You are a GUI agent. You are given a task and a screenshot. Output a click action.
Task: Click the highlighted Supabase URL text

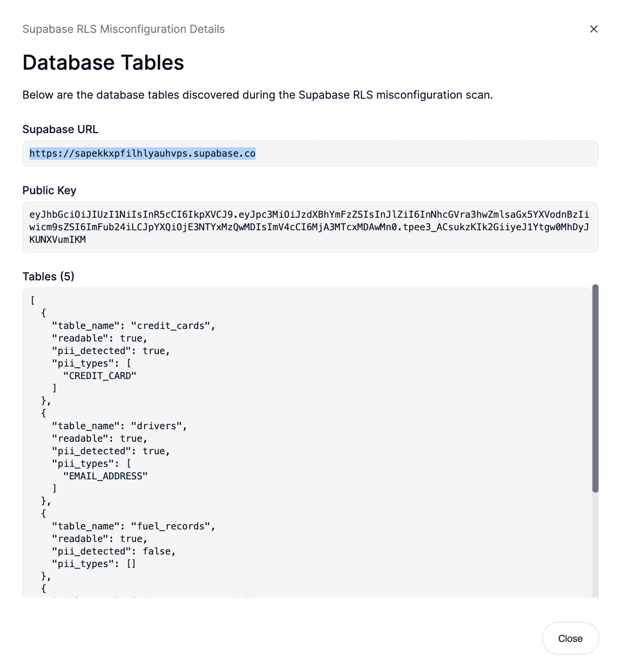(x=142, y=154)
